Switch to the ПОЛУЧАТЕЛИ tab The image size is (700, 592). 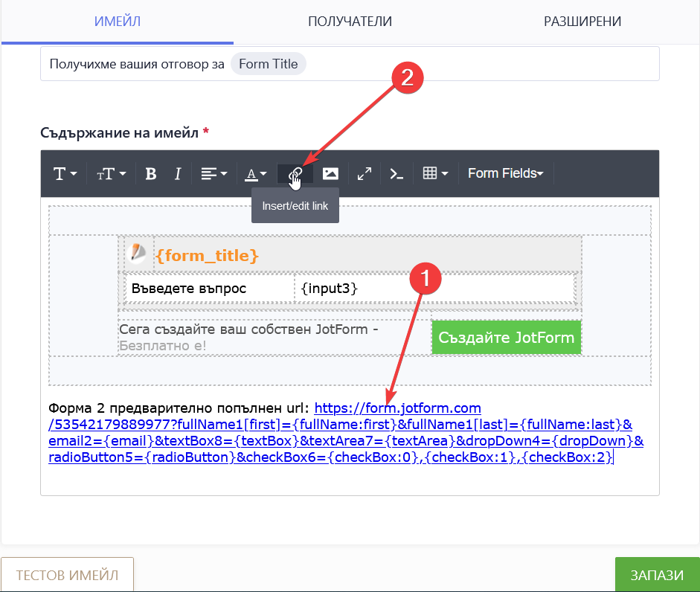350,22
